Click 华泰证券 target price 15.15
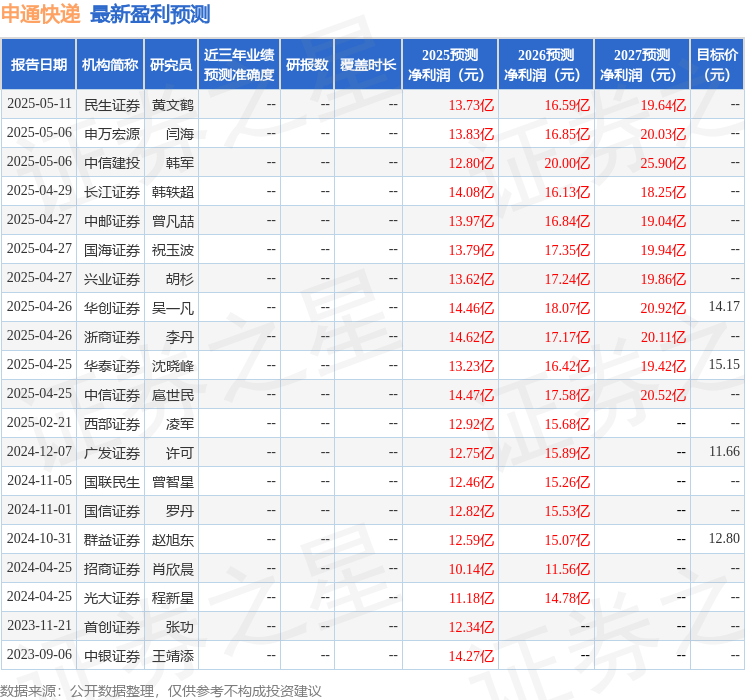This screenshot has height=700, width=745. [x=723, y=364]
